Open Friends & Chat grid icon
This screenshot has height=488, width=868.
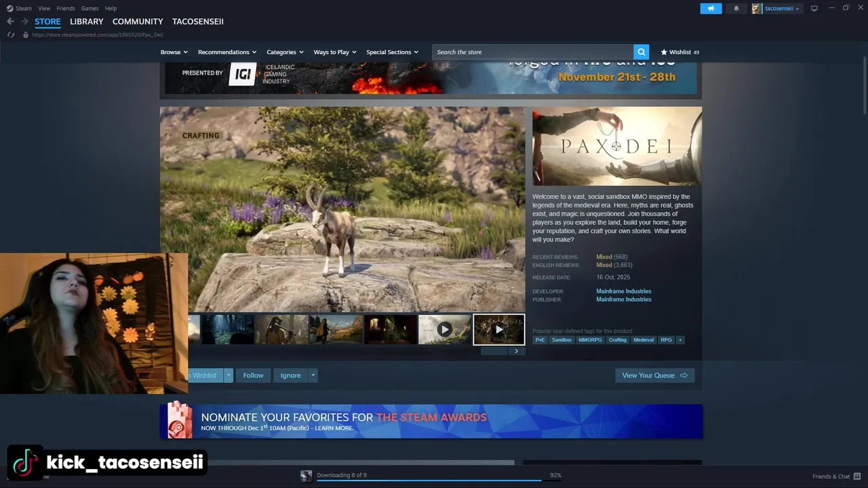857,476
